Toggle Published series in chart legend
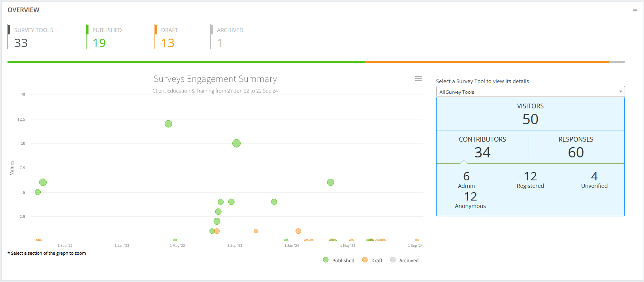The image size is (644, 282). (x=339, y=260)
